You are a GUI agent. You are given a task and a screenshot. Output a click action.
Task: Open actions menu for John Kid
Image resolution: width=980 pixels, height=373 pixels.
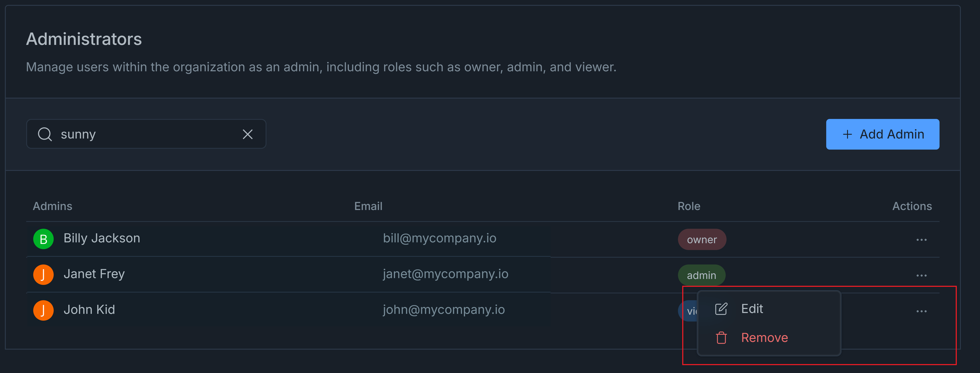[x=921, y=312]
